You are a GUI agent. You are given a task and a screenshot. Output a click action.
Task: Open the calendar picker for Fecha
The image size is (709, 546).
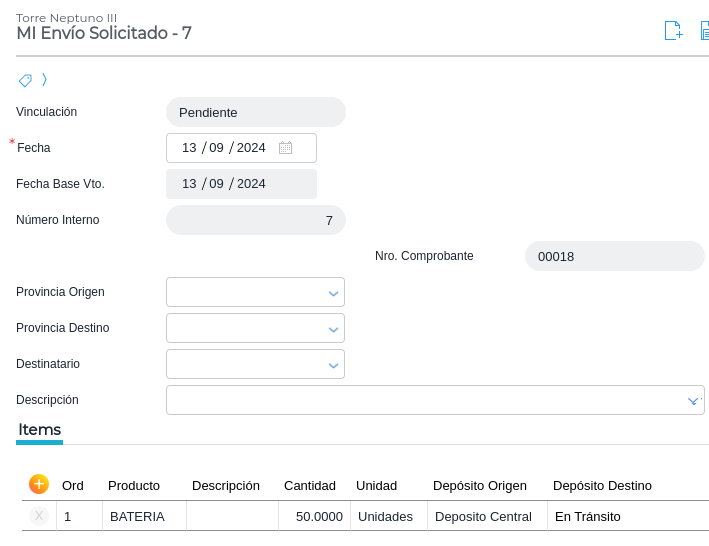click(x=285, y=148)
